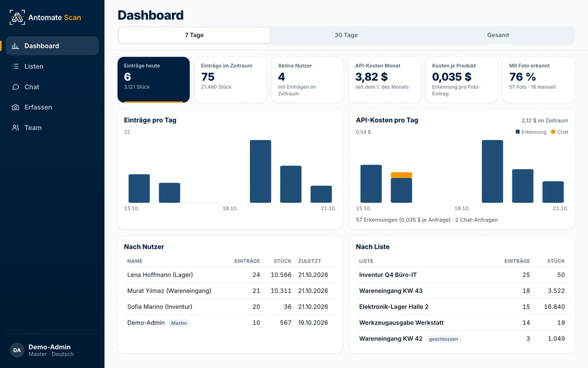Click the Team people icon
This screenshot has height=368, width=588.
[15, 128]
